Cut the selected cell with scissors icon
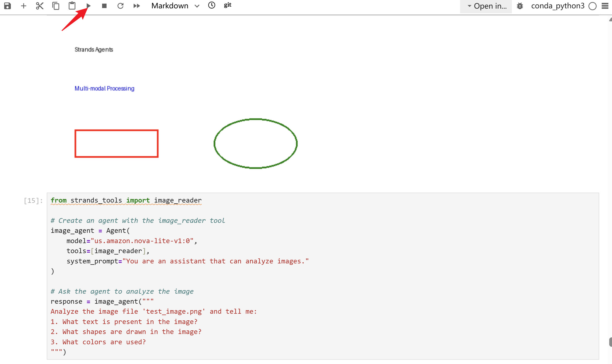Viewport: 612px width, 364px height. tap(40, 6)
